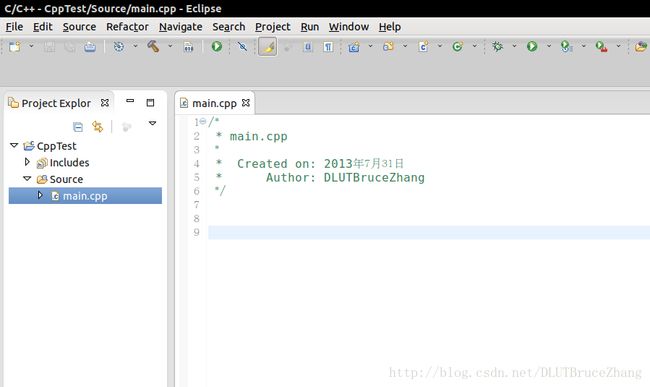Click the hammer Build icon
The height and width of the screenshot is (387, 650).
coord(153,46)
